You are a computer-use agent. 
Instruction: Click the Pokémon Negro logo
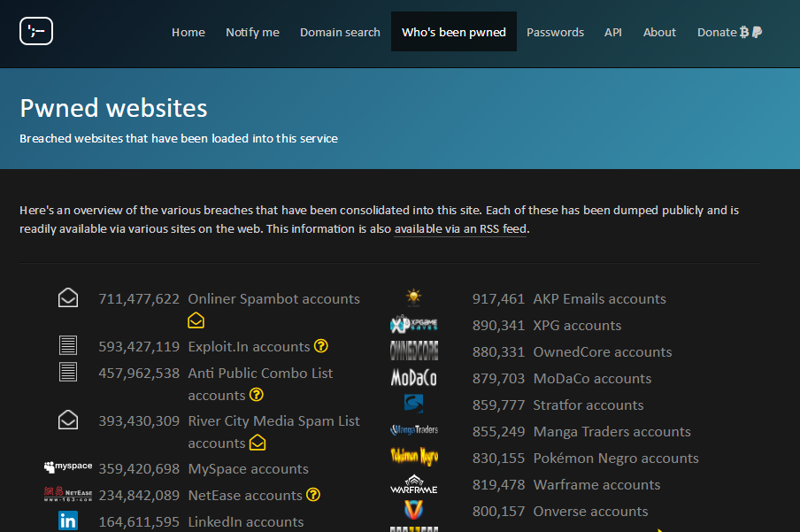click(x=413, y=458)
